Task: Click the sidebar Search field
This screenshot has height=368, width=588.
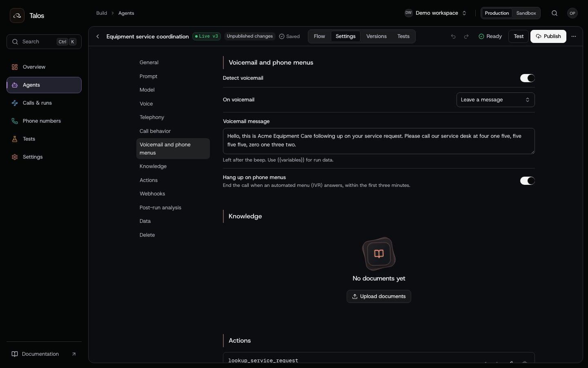Action: pos(44,42)
